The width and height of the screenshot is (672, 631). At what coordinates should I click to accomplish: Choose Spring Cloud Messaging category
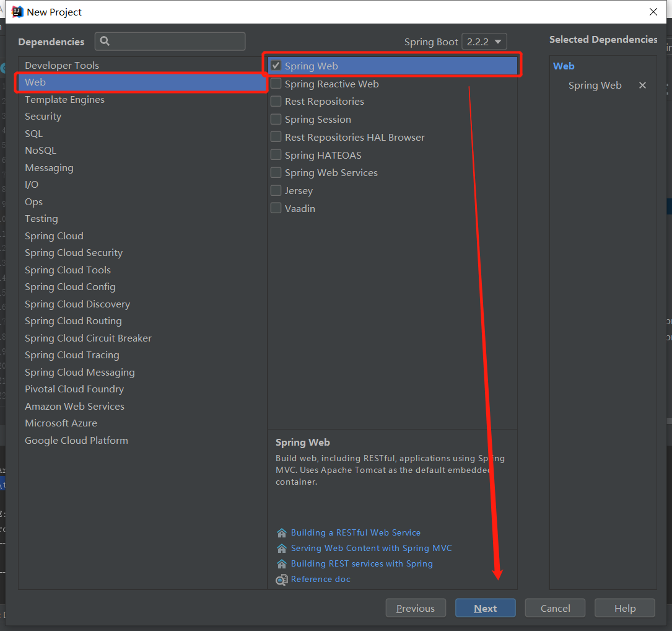(x=142, y=373)
